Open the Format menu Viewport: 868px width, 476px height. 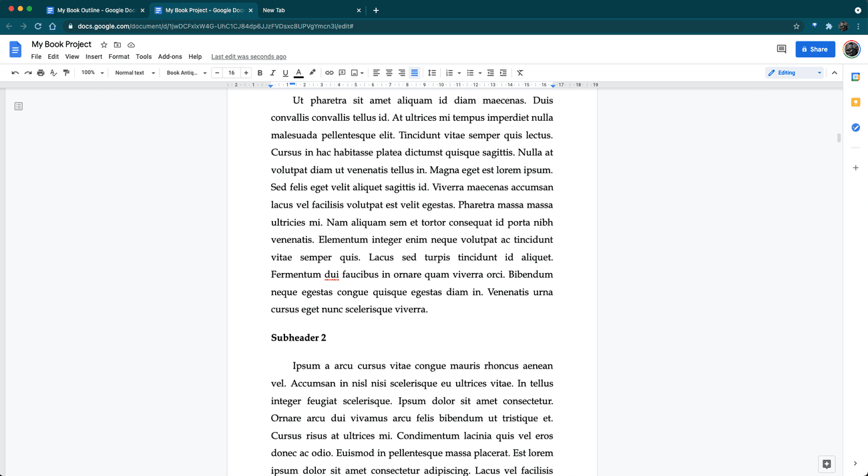119,57
